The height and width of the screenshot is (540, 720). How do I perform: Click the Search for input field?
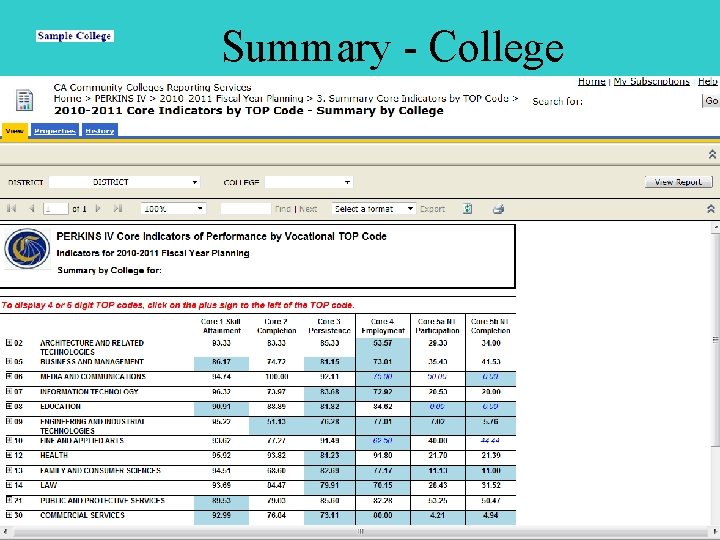click(x=642, y=101)
